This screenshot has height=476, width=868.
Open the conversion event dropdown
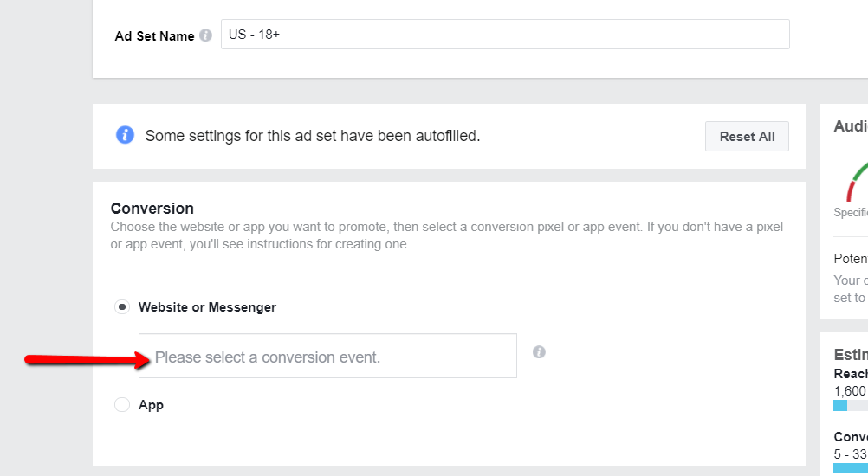pos(327,357)
